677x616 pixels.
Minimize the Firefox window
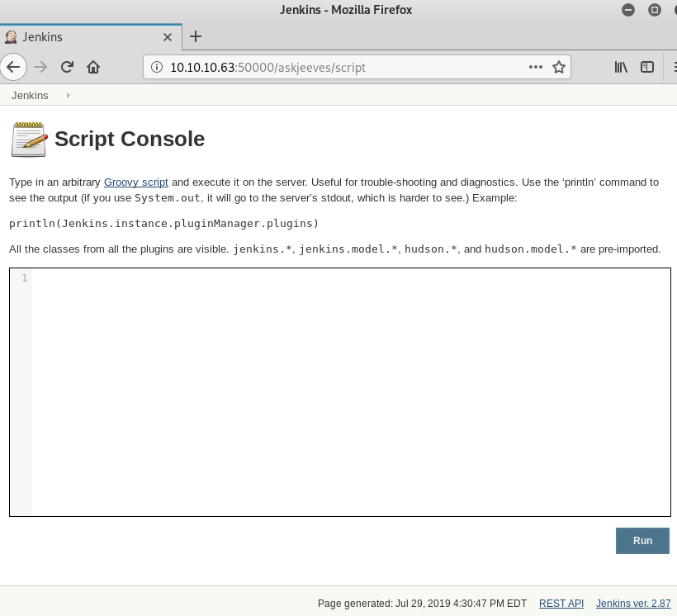pyautogui.click(x=628, y=10)
